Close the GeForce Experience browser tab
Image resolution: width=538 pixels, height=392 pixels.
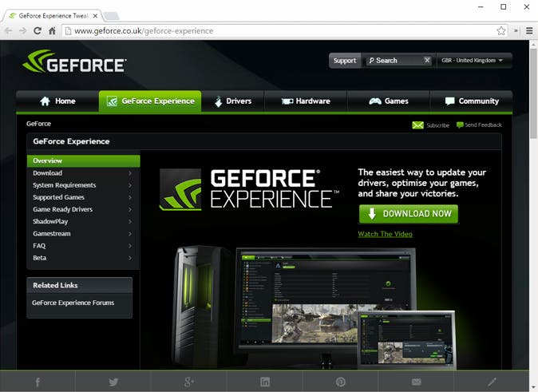(95, 16)
